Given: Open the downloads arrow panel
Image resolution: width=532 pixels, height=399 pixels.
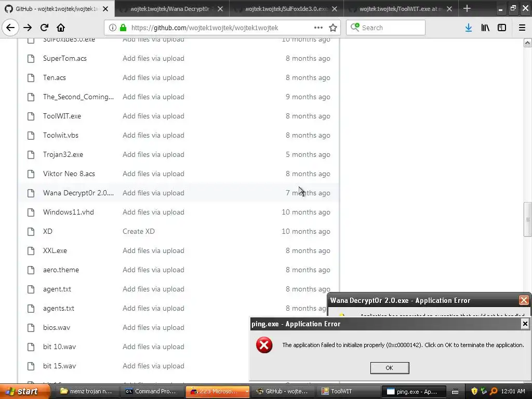Looking at the screenshot, I should point(469,28).
